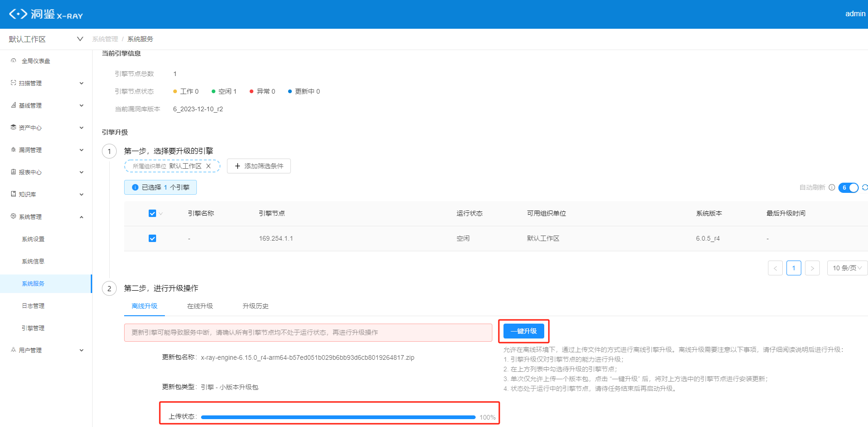Select the 扫描管理 sidebar icon
Viewport: 868px width, 427px height.
pyautogui.click(x=13, y=83)
